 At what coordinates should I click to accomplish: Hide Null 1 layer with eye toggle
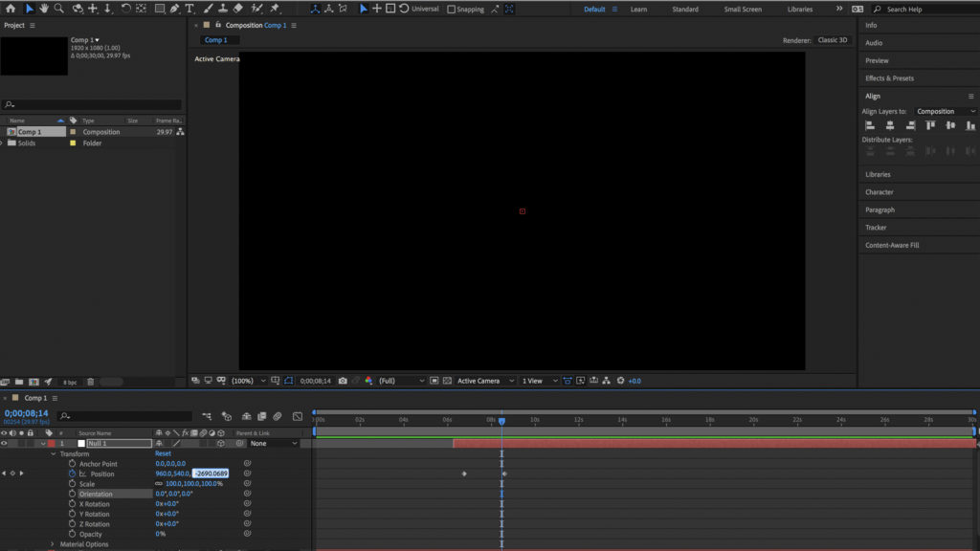tap(4, 444)
